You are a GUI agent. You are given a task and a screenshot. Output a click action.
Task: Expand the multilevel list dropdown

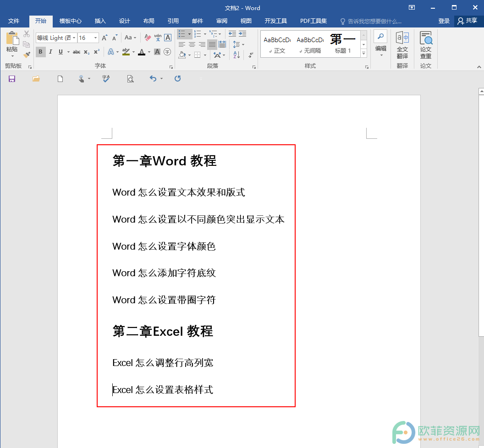(x=220, y=34)
